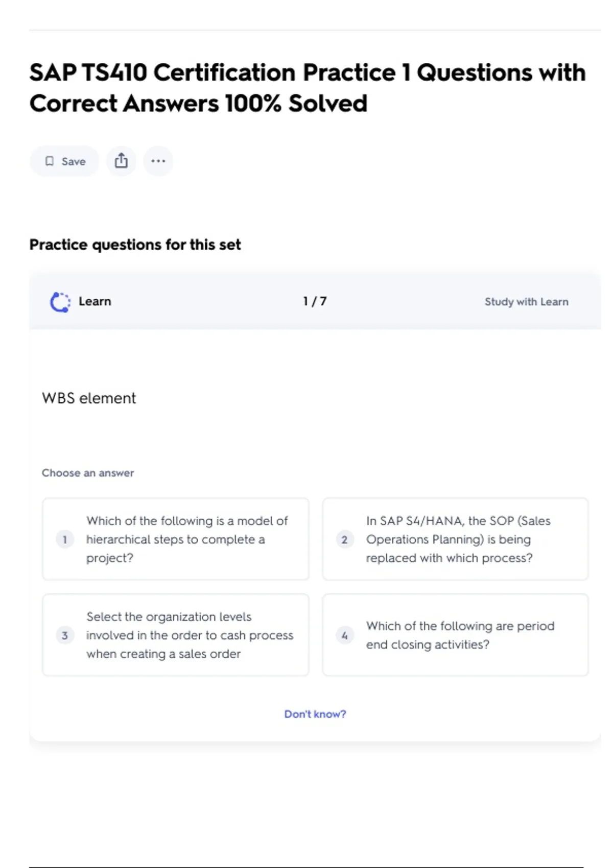Click the number 2 answer badge

[344, 539]
